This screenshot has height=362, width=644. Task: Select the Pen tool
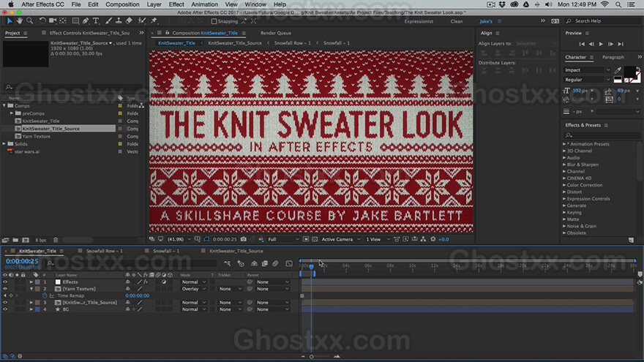(x=86, y=20)
